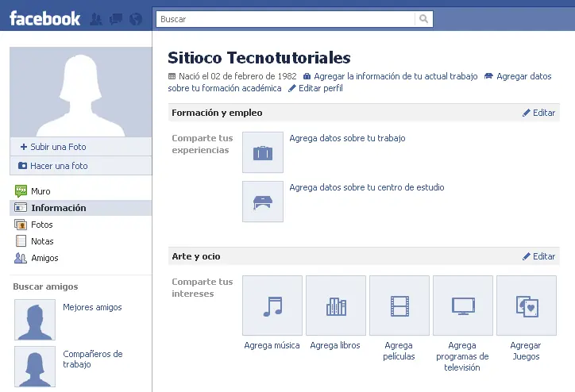Image resolution: width=575 pixels, height=392 pixels.
Task: Click Agregar datos sobre tu formación académica
Action: tap(360, 82)
